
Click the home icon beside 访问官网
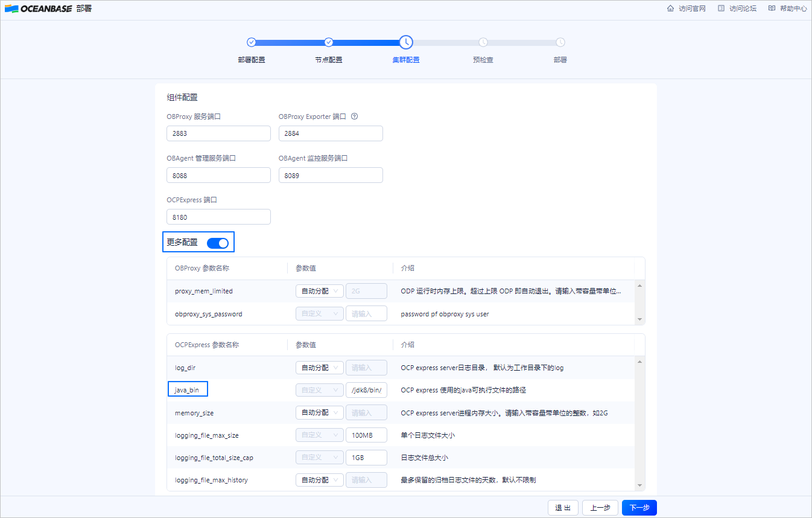pyautogui.click(x=670, y=8)
